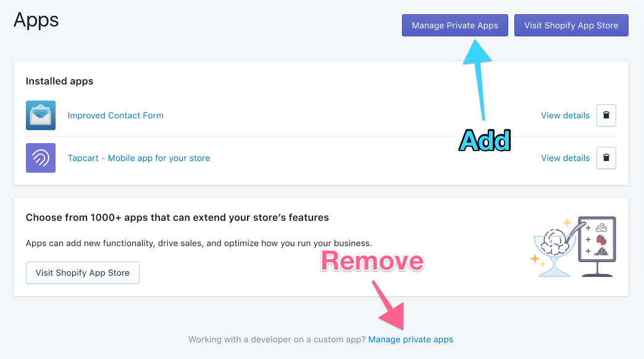The height and width of the screenshot is (359, 644).
Task: Click the purple Tapcart app icon
Action: pyautogui.click(x=41, y=158)
